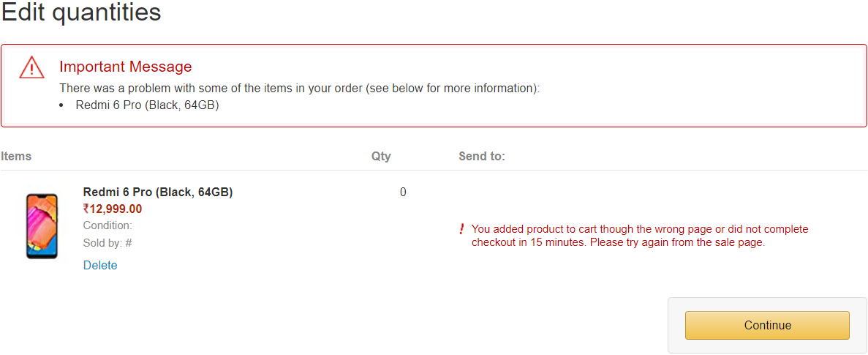Click the red wrong-page error message text
This screenshot has height=355, width=868.
[x=640, y=236]
